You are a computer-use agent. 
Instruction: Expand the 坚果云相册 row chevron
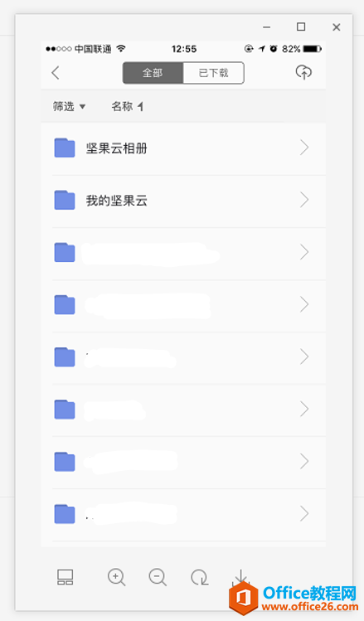(304, 148)
